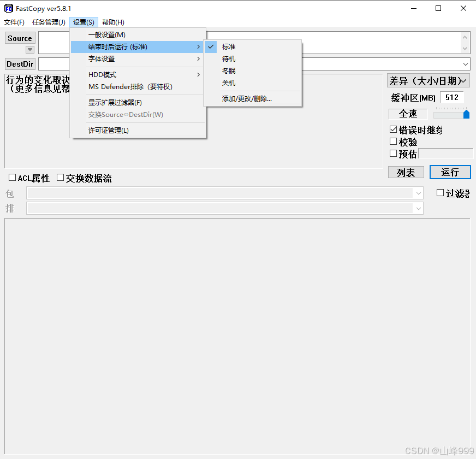Enable the 校验 checkbox

coord(393,142)
